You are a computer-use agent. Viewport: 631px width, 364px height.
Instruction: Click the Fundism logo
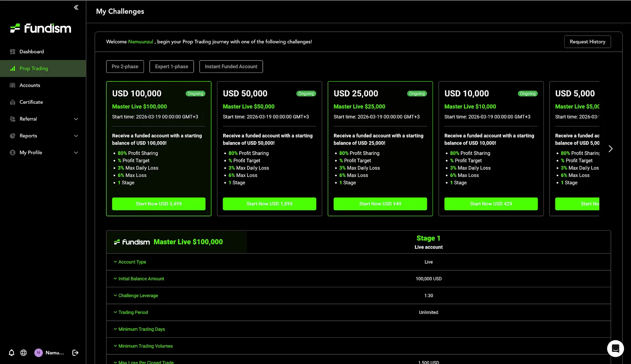[x=41, y=29]
